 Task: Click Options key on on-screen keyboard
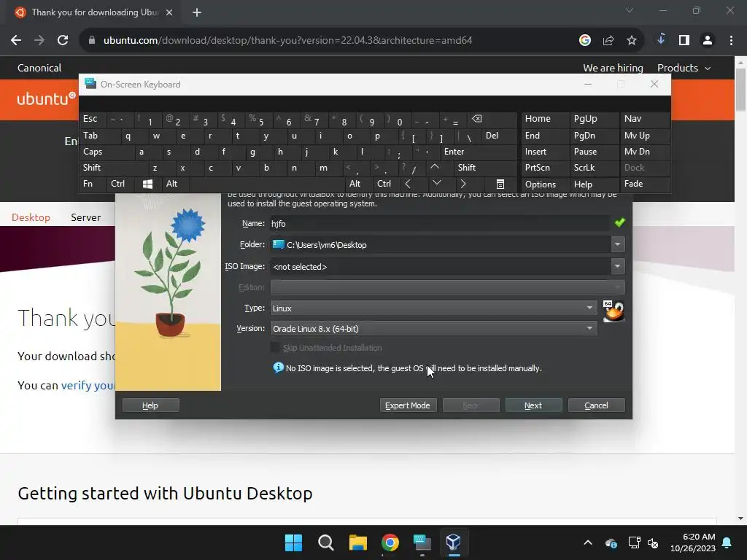click(x=545, y=184)
